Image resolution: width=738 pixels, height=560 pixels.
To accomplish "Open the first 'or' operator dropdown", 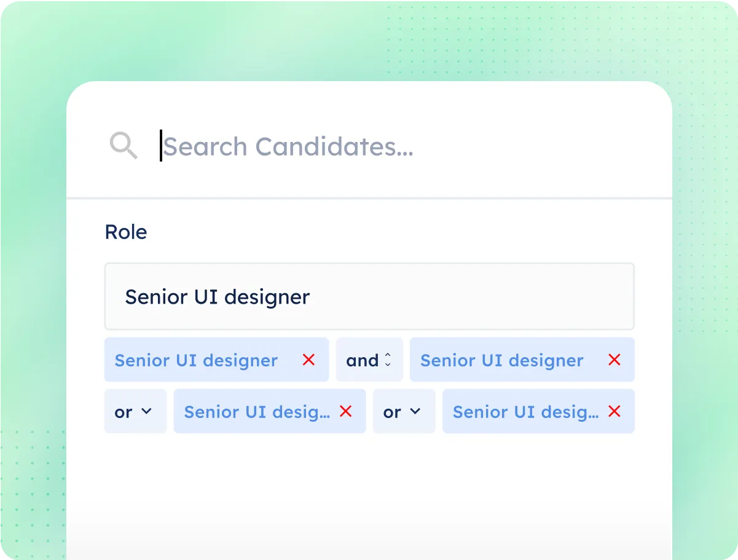I will (135, 411).
